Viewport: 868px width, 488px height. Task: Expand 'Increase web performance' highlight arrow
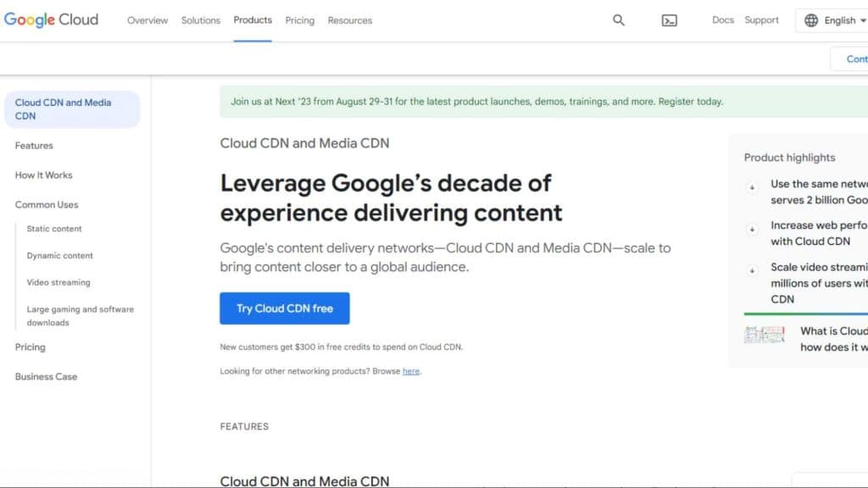point(752,229)
